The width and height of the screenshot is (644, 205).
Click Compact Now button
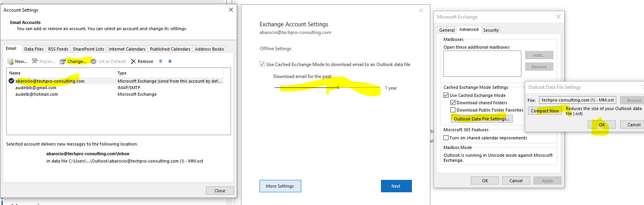coord(545,111)
